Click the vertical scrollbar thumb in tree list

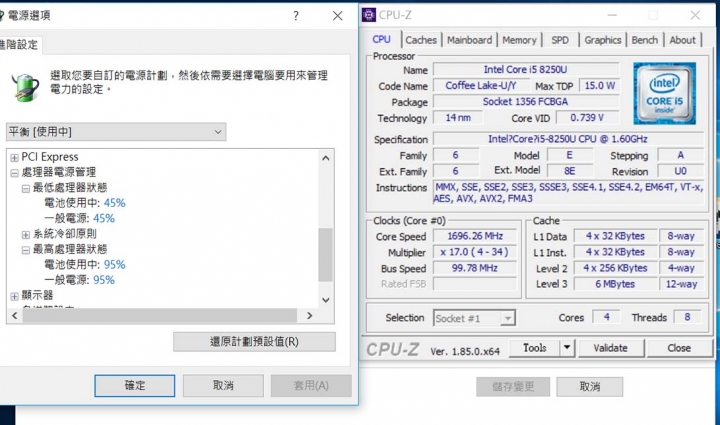coord(326,255)
